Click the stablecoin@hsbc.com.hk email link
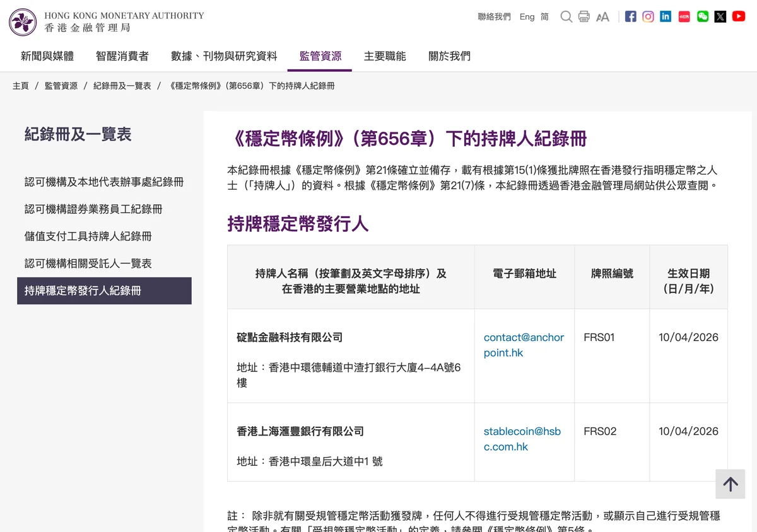Image resolution: width=757 pixels, height=532 pixels. point(522,439)
